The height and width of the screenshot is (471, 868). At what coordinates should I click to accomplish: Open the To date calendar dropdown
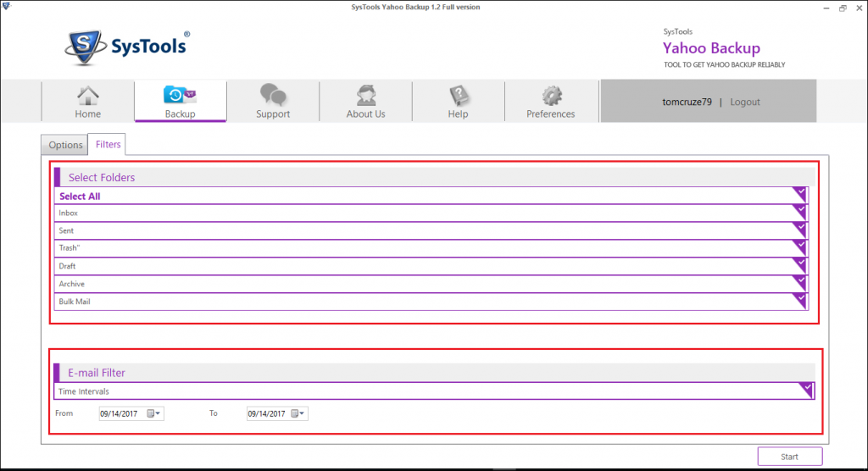tap(298, 413)
